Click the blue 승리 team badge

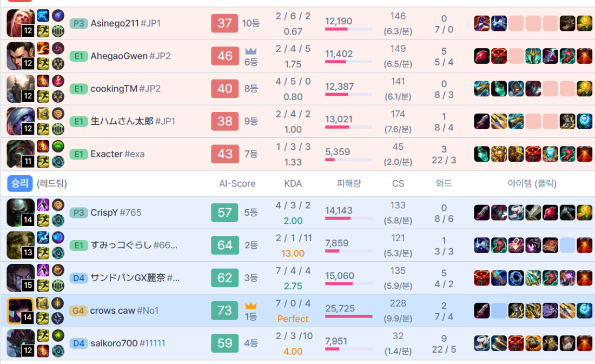pos(20,183)
